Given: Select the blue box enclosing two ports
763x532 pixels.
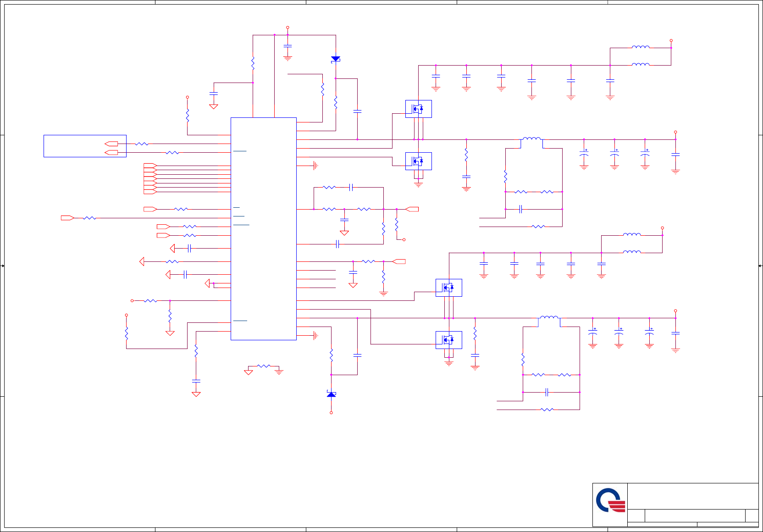Looking at the screenshot, I should [85, 146].
